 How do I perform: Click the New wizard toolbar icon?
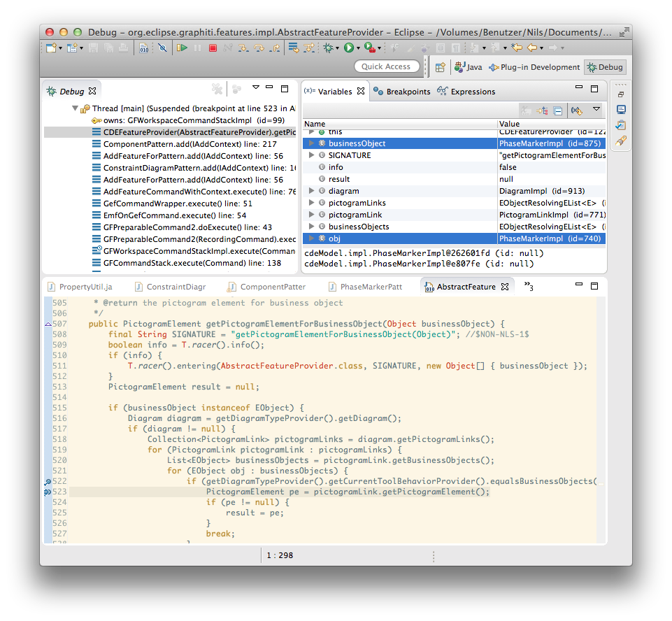tap(51, 48)
